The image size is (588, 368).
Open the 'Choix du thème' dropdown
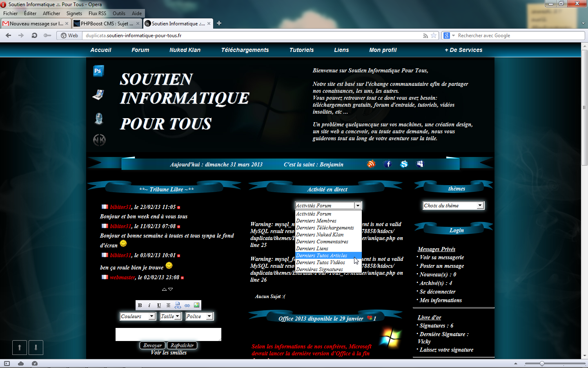(453, 206)
